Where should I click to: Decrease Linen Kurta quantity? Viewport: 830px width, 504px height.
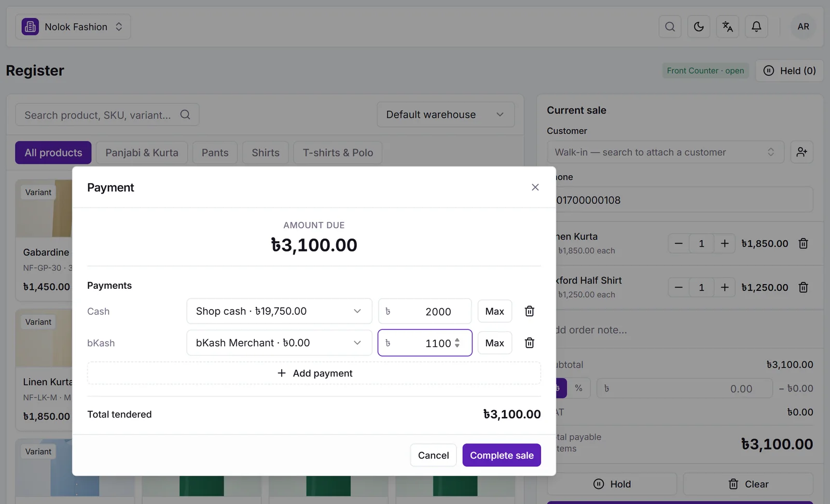(679, 243)
